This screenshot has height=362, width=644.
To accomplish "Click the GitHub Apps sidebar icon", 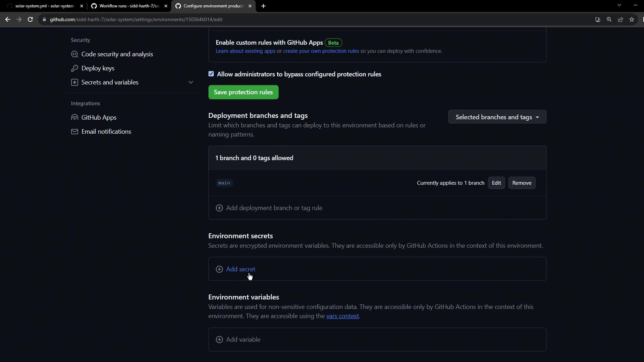I will [x=74, y=118].
